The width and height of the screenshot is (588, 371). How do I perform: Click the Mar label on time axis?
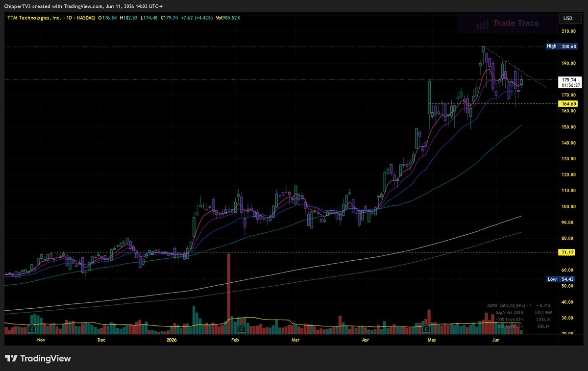(295, 340)
